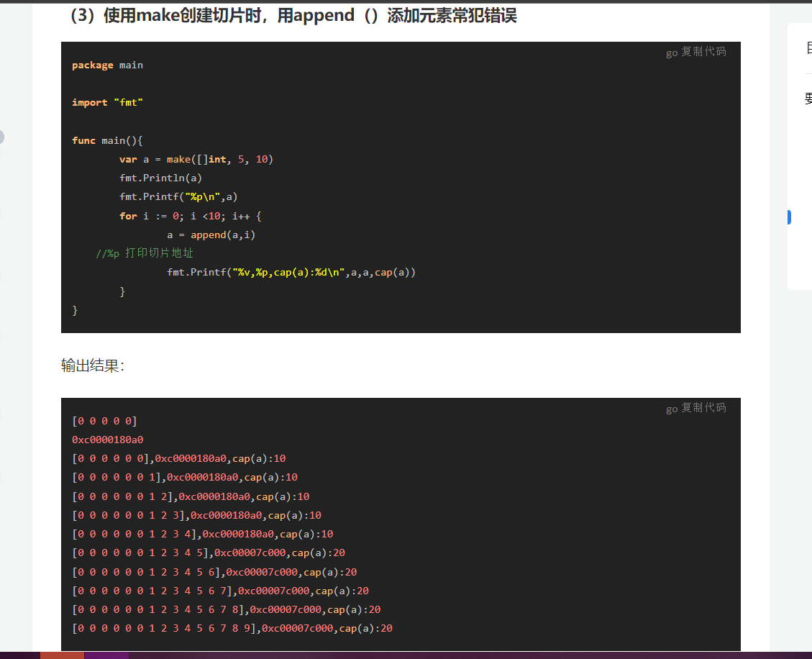Click "复制代码" on the output result block
The width and height of the screenshot is (812, 659).
[x=703, y=408]
